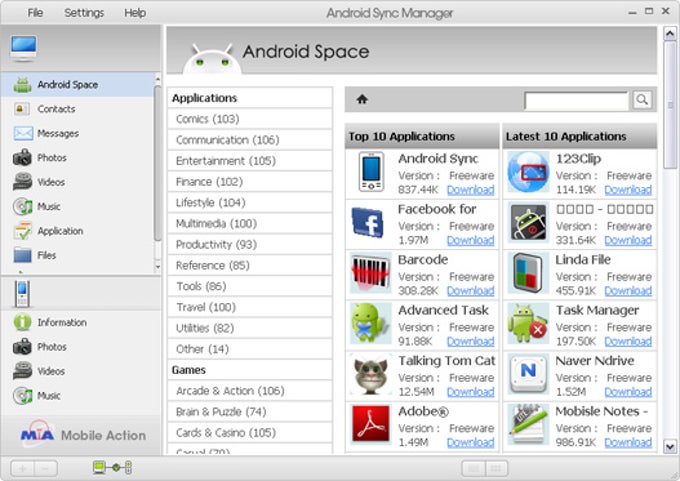Select Productivity (93) category
The width and height of the screenshot is (680, 481).
(x=250, y=245)
